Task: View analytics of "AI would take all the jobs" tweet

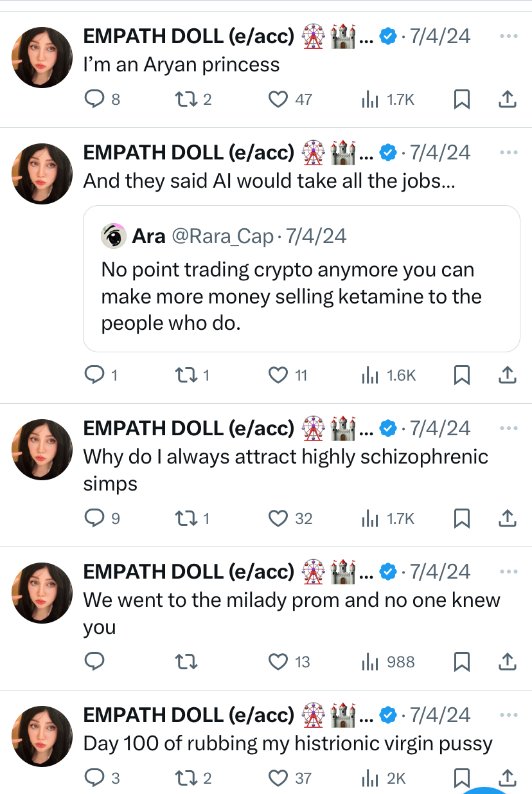Action: pos(389,375)
